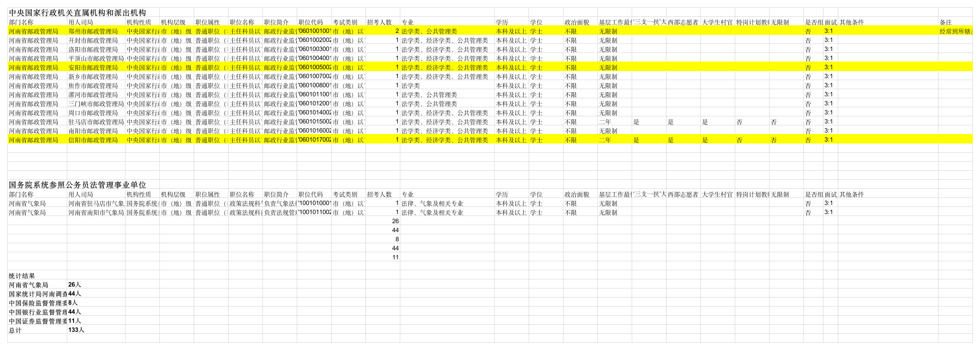Click position code '0601017002 in 信阳 row

314,140
